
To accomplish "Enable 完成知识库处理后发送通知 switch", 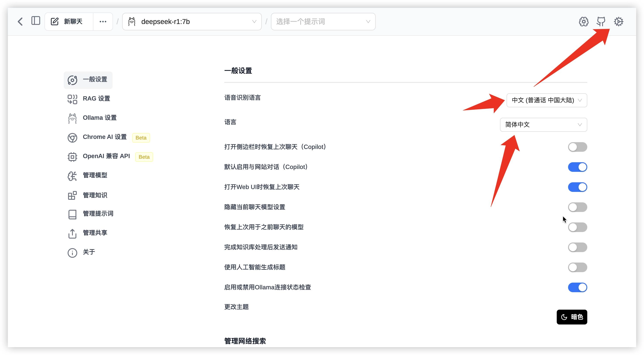I will 577,247.
